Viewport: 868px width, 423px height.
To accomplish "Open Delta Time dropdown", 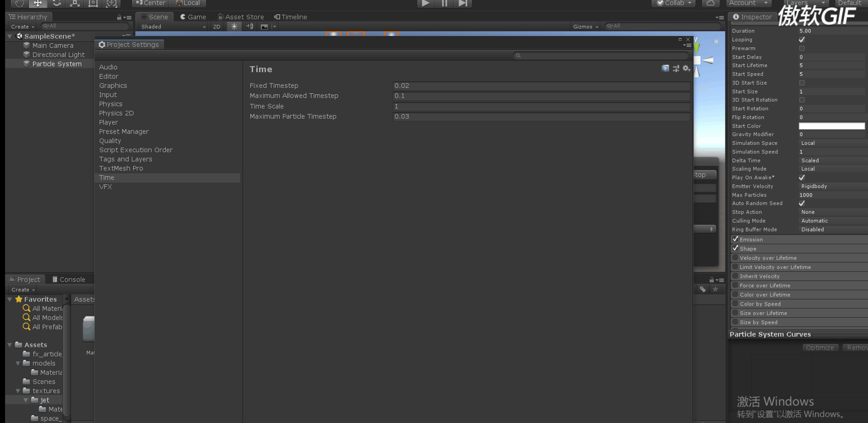I will coord(833,160).
